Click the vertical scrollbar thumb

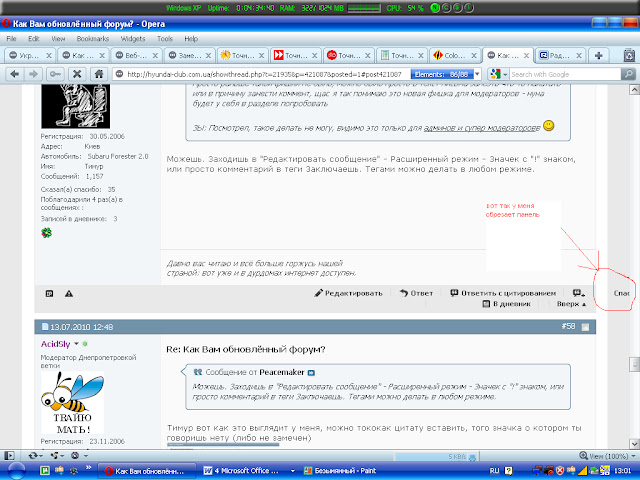pos(634,364)
